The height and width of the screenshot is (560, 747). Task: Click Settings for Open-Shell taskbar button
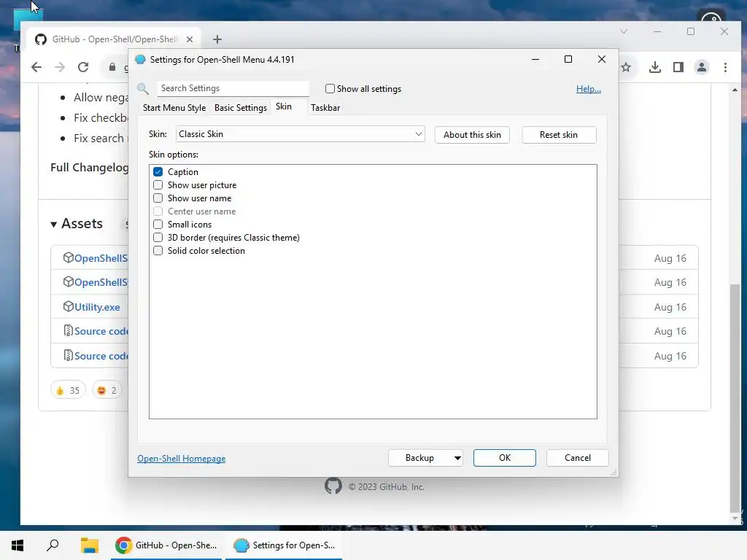(284, 545)
